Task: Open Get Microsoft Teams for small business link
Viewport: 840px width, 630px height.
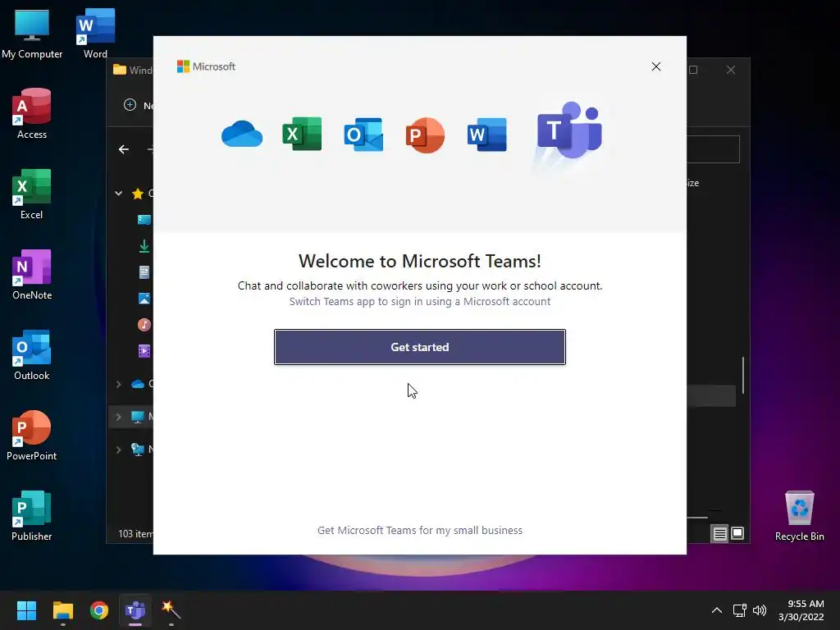Action: coord(419,531)
